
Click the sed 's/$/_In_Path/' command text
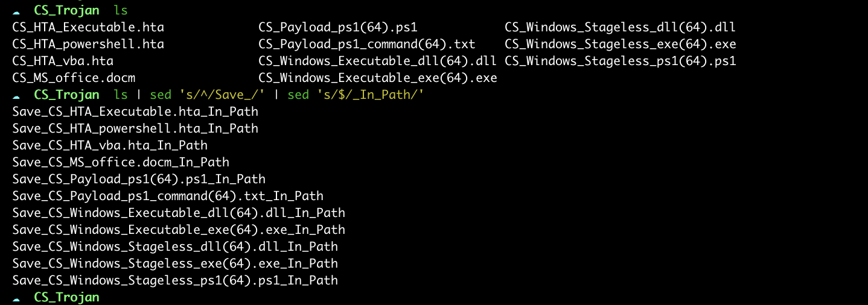coord(356,95)
